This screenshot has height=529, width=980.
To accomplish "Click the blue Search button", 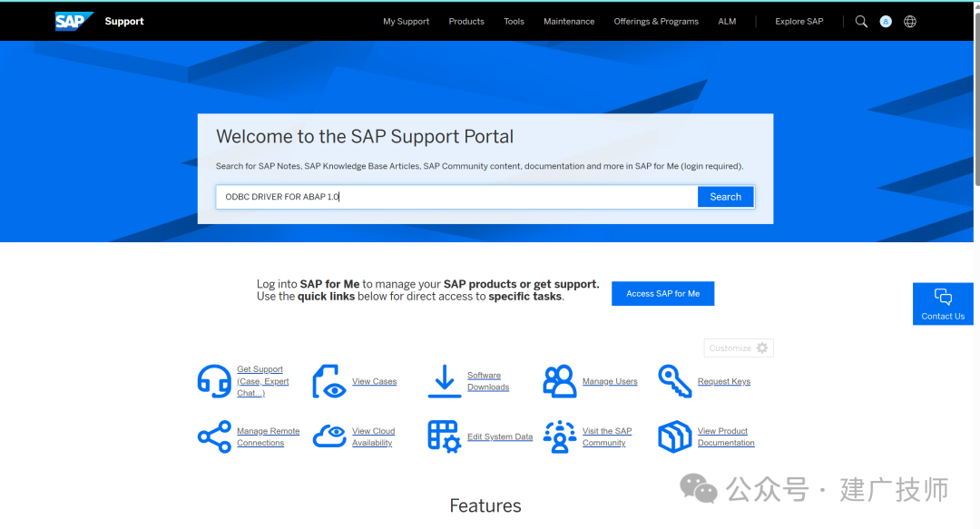I will point(726,196).
